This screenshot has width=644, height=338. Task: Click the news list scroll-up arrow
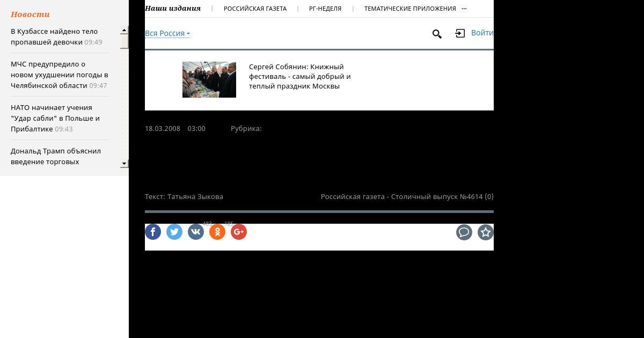(125, 31)
